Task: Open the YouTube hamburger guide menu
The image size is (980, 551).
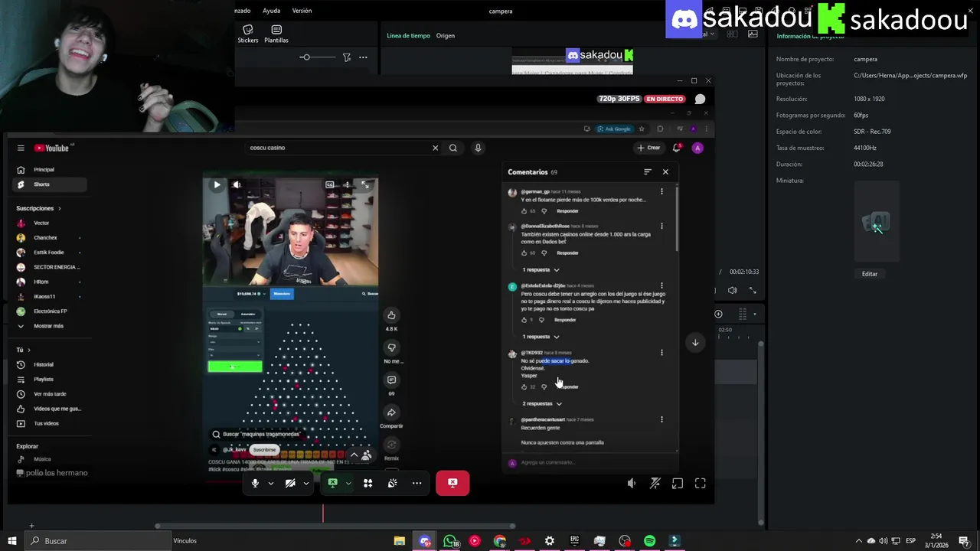Action: (x=21, y=148)
